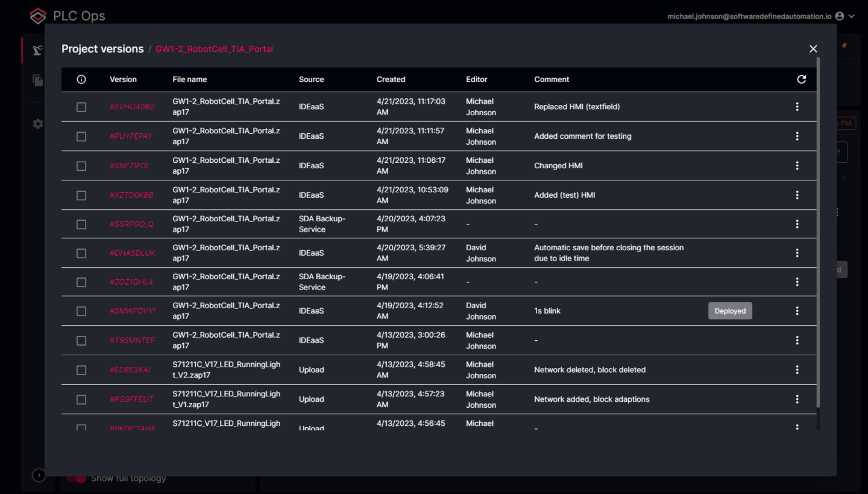This screenshot has height=494, width=868.
Task: Close the Project versions dialog
Action: pos(813,49)
